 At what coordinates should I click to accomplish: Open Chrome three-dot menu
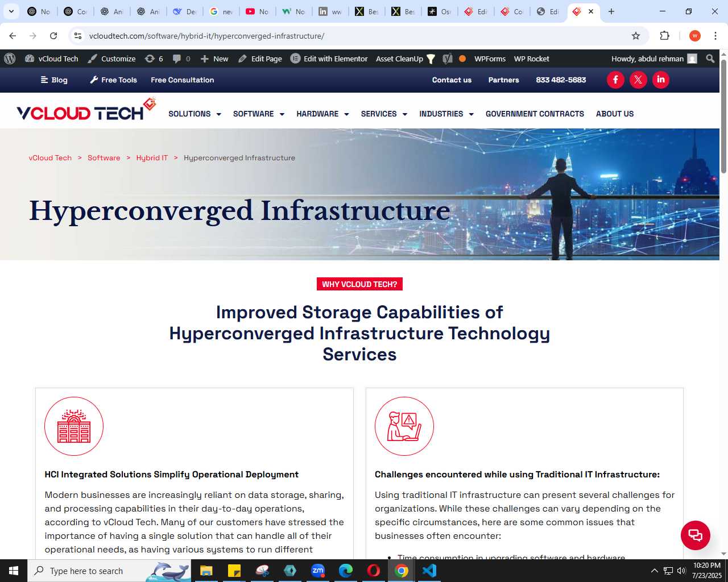click(x=715, y=36)
